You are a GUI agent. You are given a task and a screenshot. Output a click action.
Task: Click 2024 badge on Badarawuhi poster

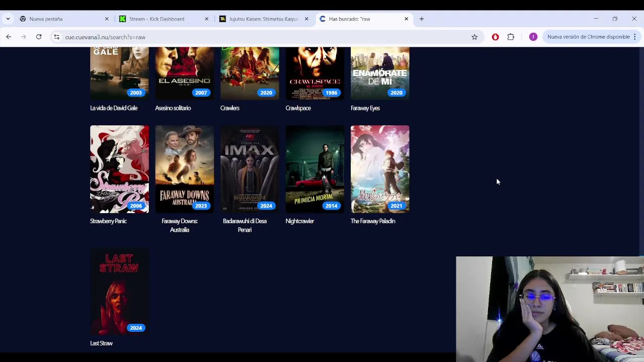(266, 206)
